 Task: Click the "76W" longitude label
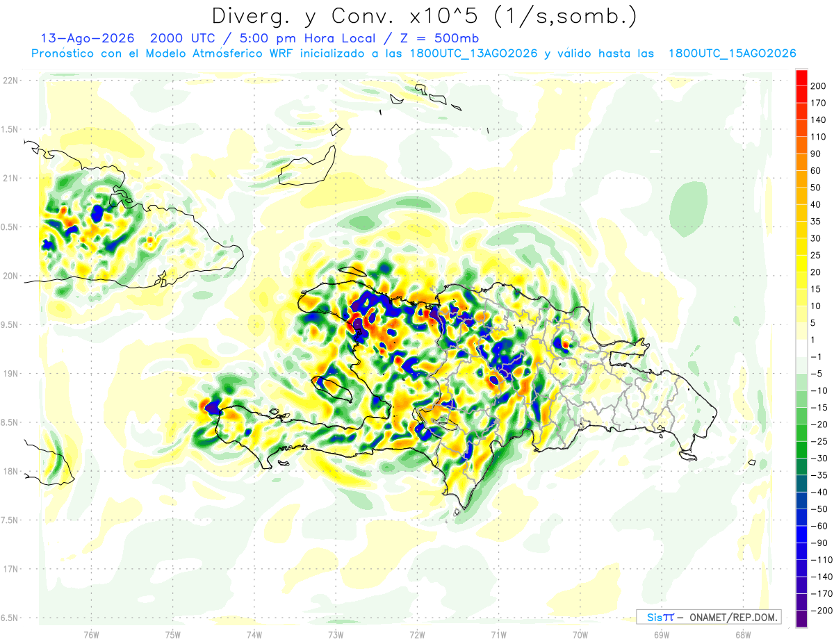point(91,634)
